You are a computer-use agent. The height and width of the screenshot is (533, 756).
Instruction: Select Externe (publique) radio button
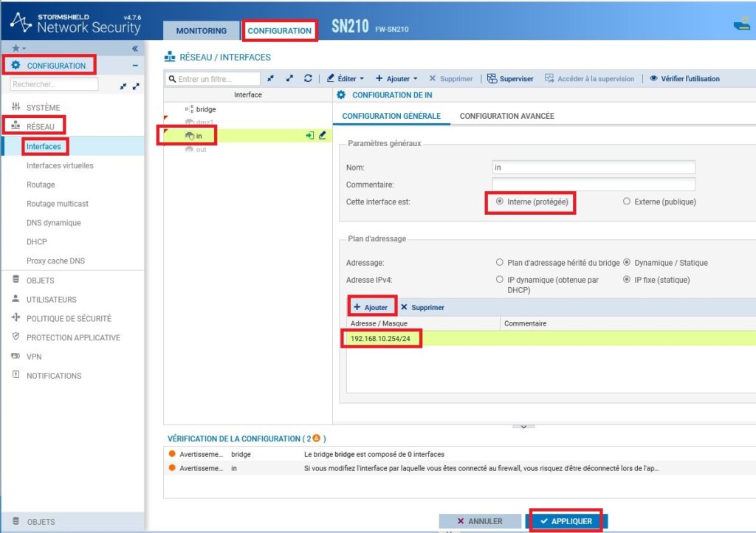626,202
